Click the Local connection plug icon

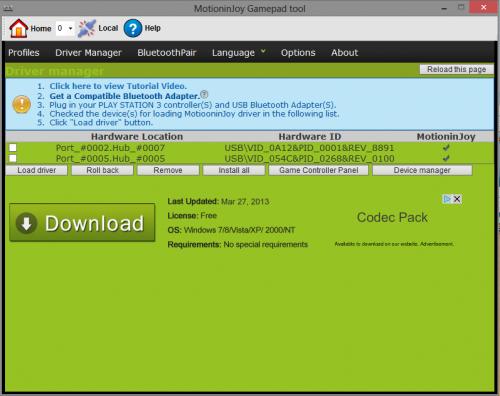87,28
